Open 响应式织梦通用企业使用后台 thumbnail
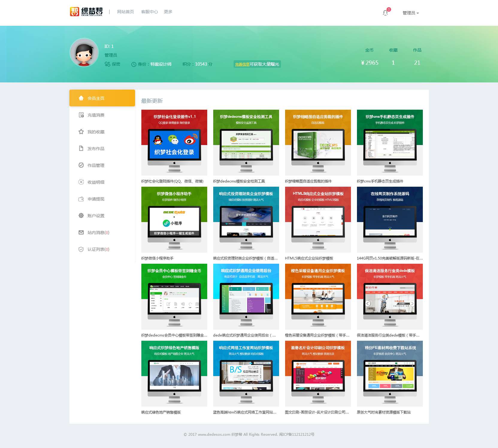Image resolution: width=498 pixels, height=448 pixels. pyautogui.click(x=246, y=297)
